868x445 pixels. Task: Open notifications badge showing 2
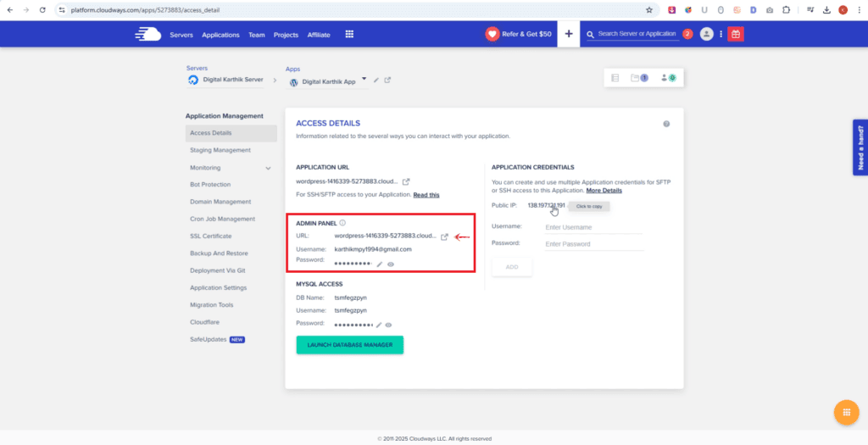[687, 34]
